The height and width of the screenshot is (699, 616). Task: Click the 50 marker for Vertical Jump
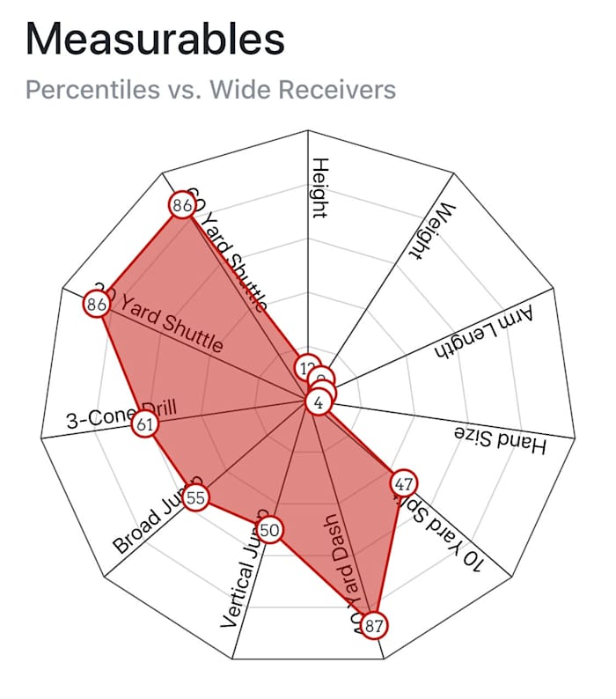coord(270,530)
